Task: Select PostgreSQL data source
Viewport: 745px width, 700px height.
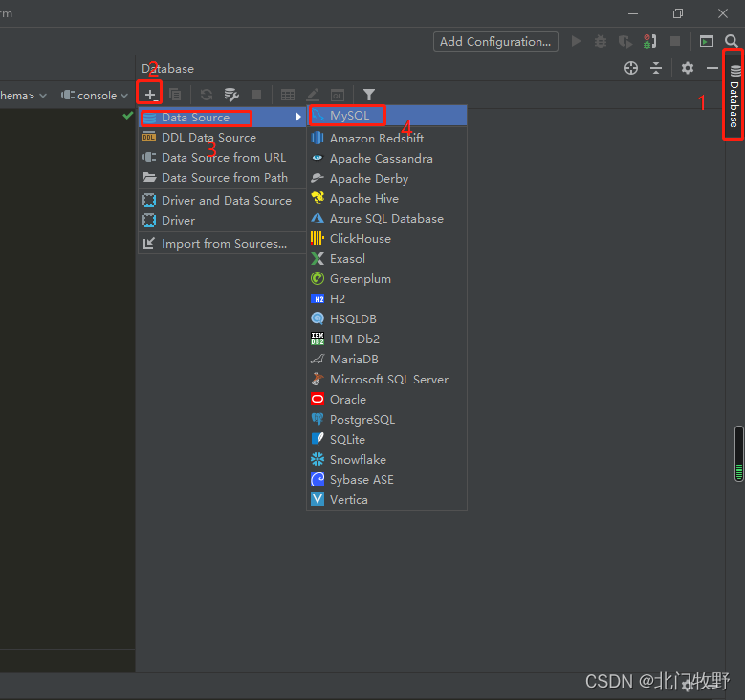Action: (386, 419)
